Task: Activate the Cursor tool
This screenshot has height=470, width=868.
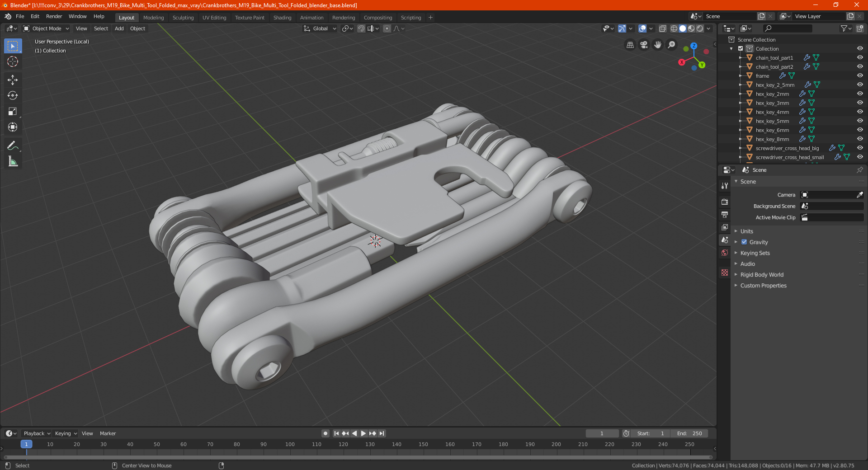Action: point(13,61)
